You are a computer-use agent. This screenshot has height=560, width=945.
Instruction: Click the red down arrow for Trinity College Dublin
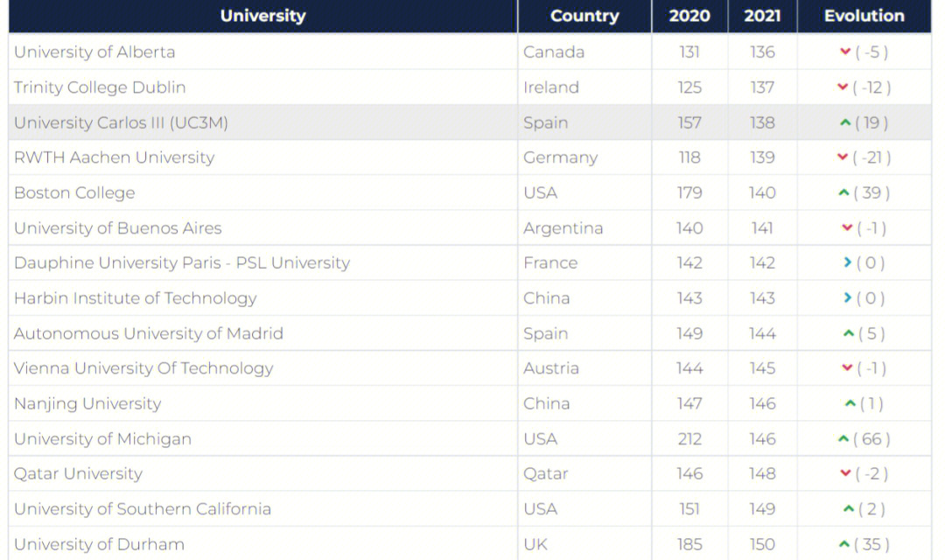843,87
